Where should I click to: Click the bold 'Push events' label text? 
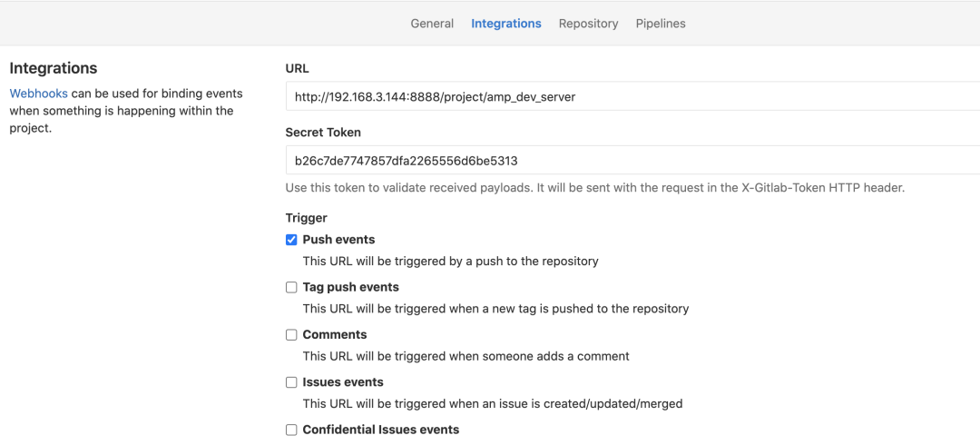(338, 240)
